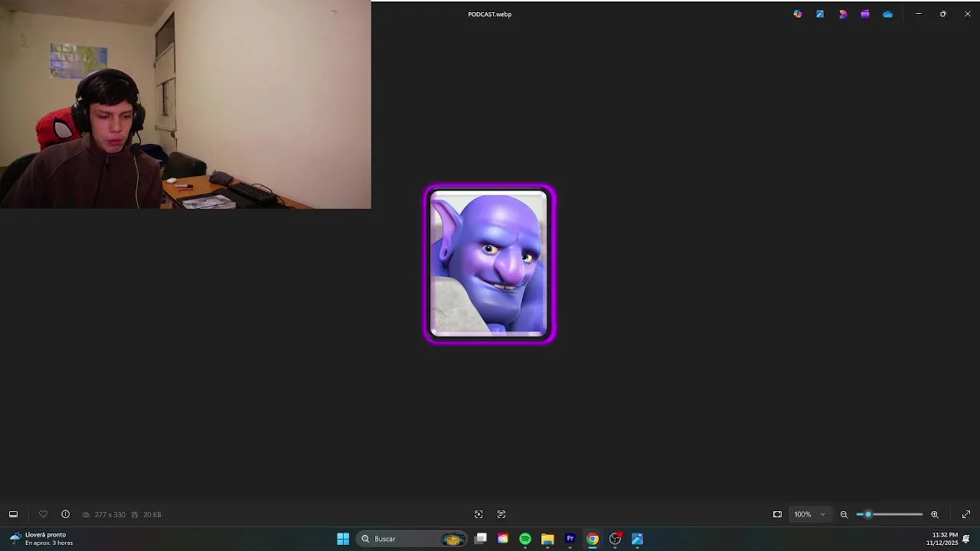Toggle the filmstrip view icon

click(13, 514)
